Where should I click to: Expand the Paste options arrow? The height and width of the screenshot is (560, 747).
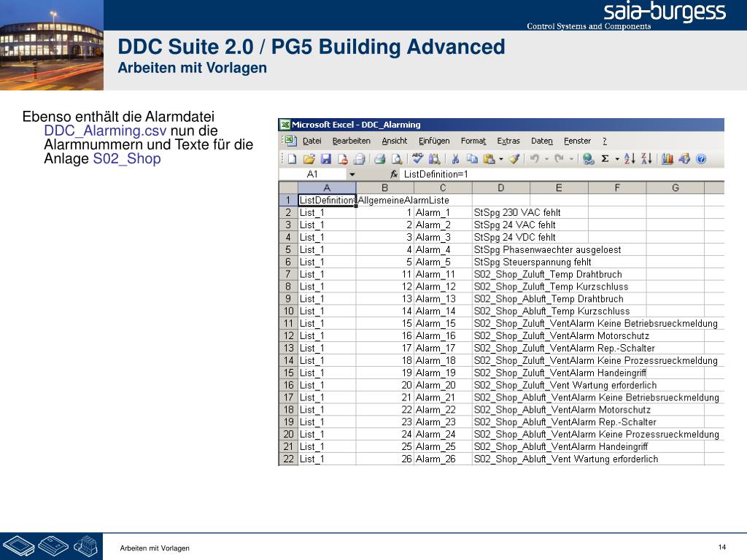pos(501,159)
